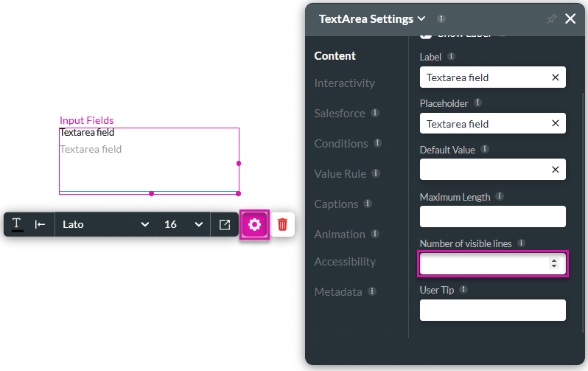Open the Lato font dropdown

(105, 224)
